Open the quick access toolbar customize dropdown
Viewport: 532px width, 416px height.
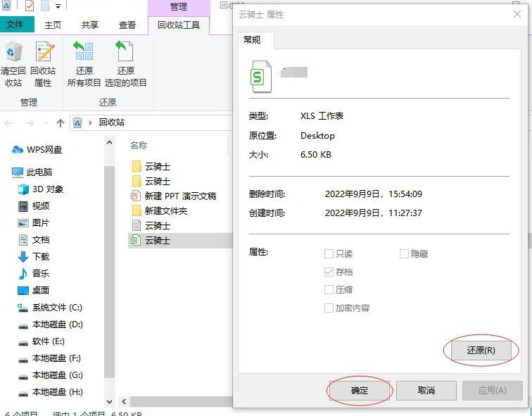click(58, 6)
